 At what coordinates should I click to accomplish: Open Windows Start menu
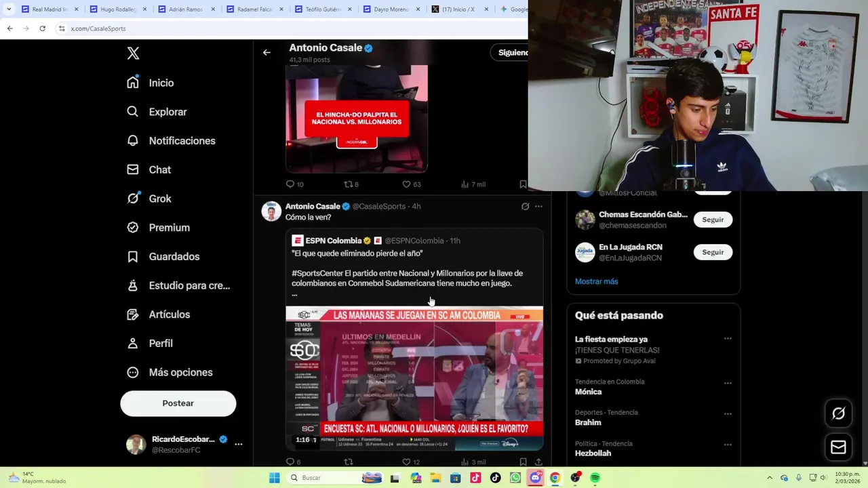[x=274, y=478]
